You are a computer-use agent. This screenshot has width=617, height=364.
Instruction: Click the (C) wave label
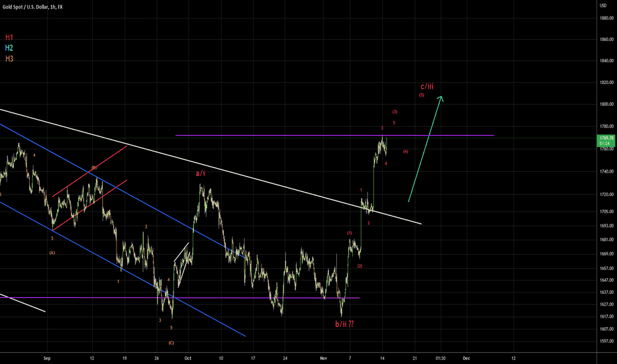pos(171,343)
